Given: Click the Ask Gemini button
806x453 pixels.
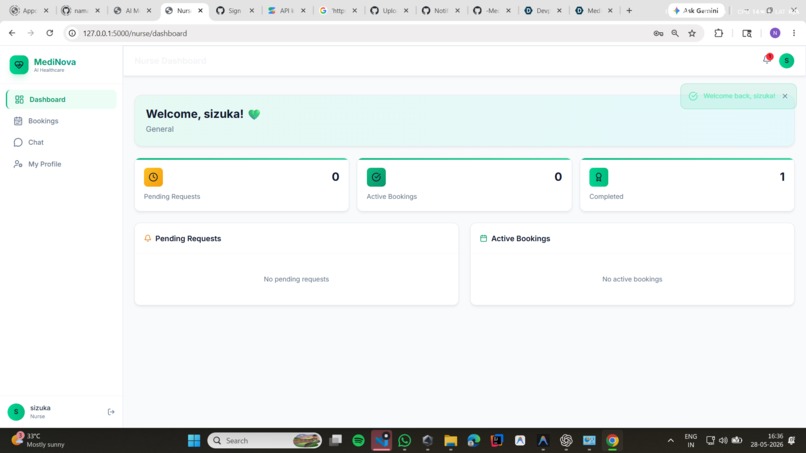Looking at the screenshot, I should (x=696, y=10).
